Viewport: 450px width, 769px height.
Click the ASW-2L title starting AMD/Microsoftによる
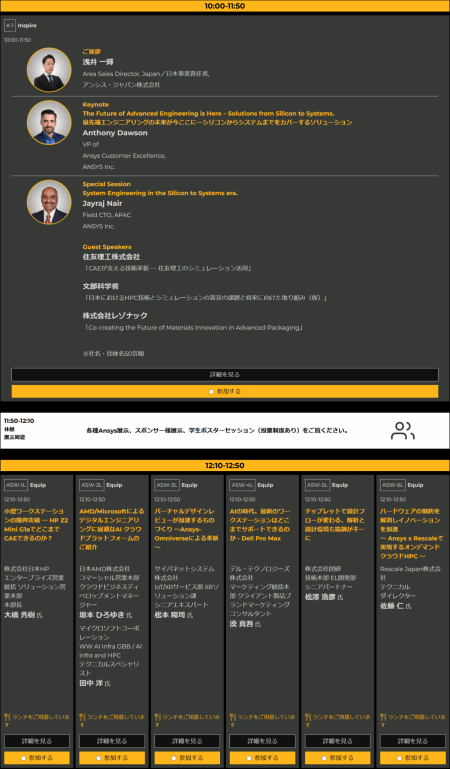[x=112, y=529]
